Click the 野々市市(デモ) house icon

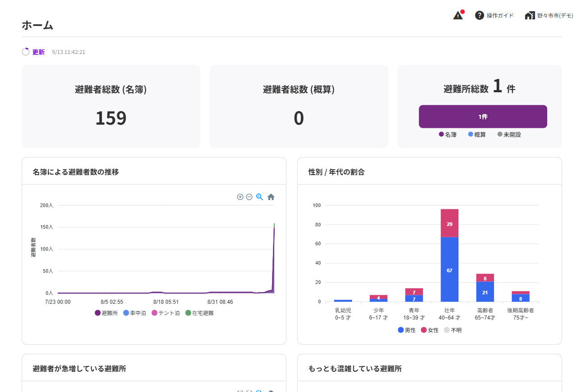click(x=530, y=15)
